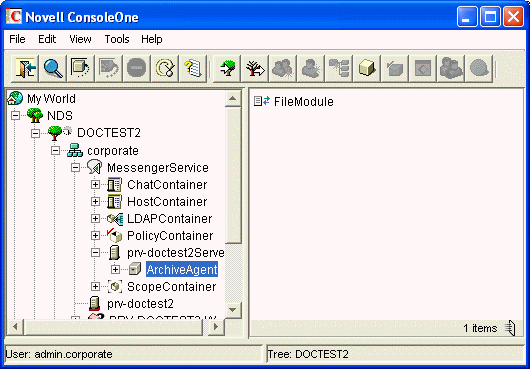This screenshot has height=369, width=530.
Task: Click the tree pane scroll up arrow
Action: 233,98
